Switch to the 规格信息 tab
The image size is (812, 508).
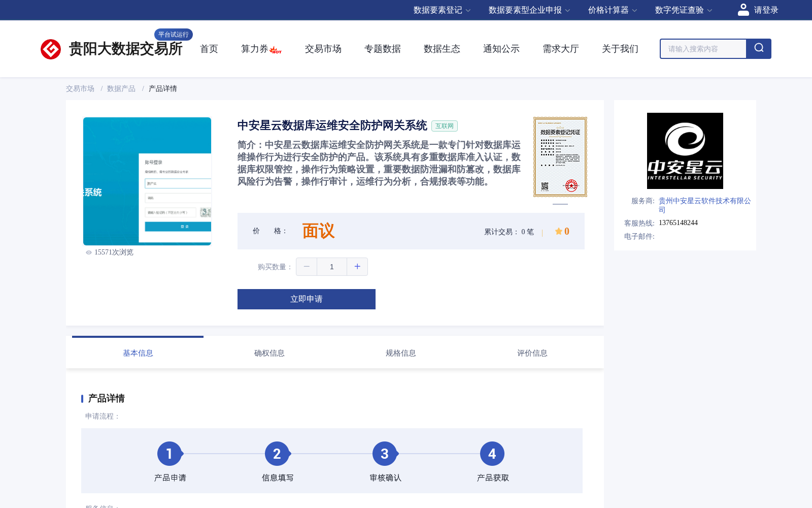point(401,353)
